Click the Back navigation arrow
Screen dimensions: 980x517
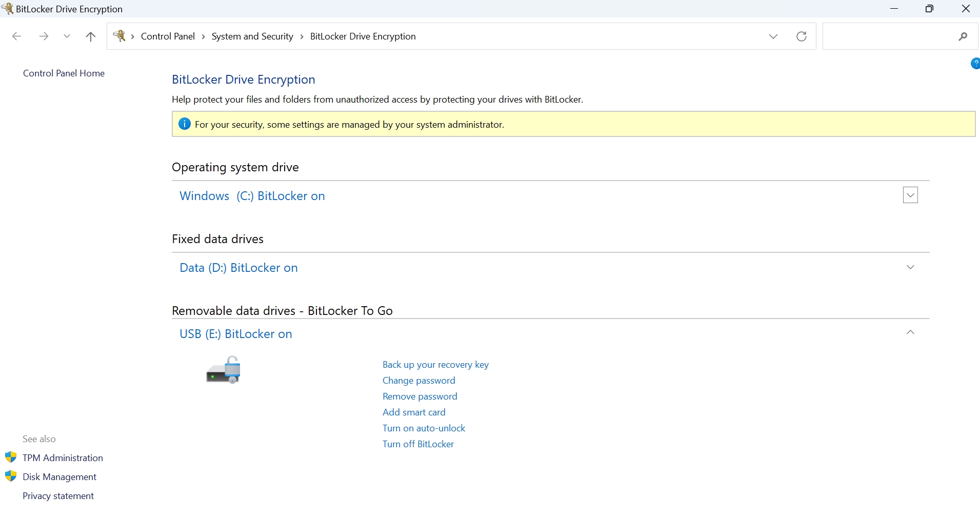tap(16, 36)
